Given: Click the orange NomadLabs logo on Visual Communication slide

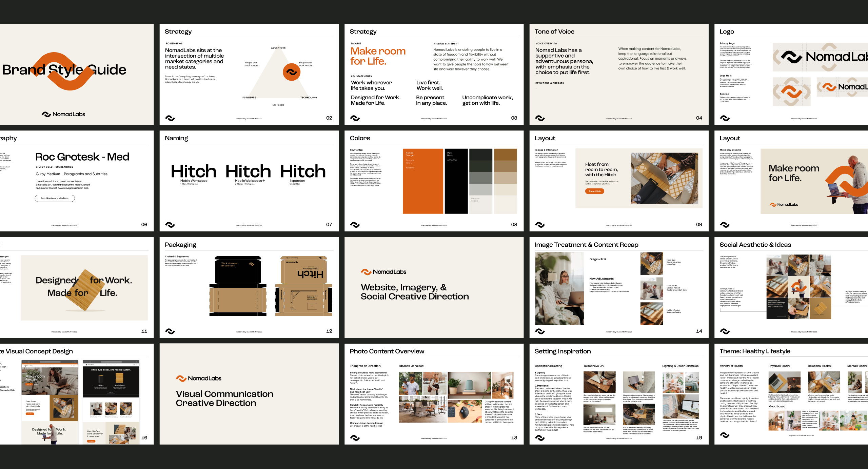Looking at the screenshot, I should click(x=199, y=378).
